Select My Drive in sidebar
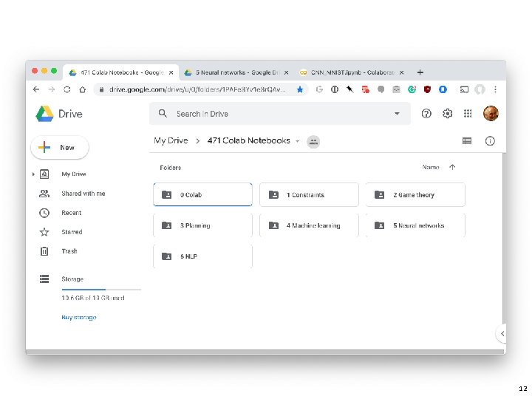 click(74, 174)
